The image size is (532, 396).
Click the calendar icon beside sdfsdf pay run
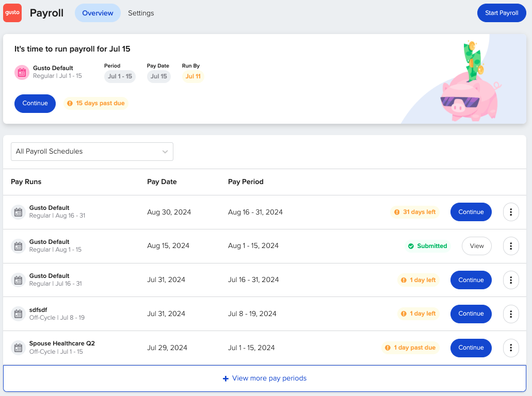pos(18,313)
